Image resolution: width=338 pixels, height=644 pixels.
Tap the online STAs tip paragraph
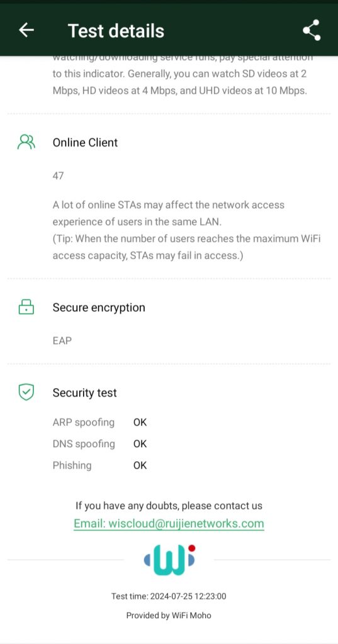click(x=186, y=230)
